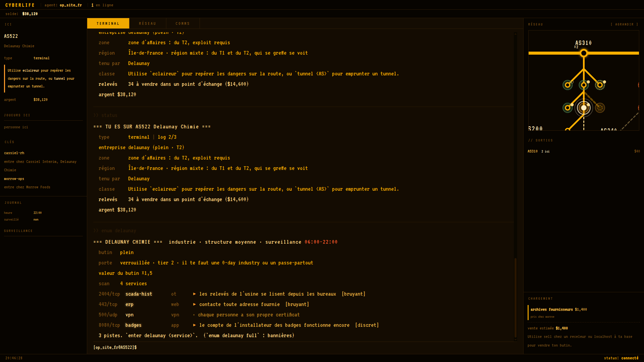Screen dimensions: 644x362
Task: Select the archives fournisseurs cargo item
Action: click(x=584, y=312)
